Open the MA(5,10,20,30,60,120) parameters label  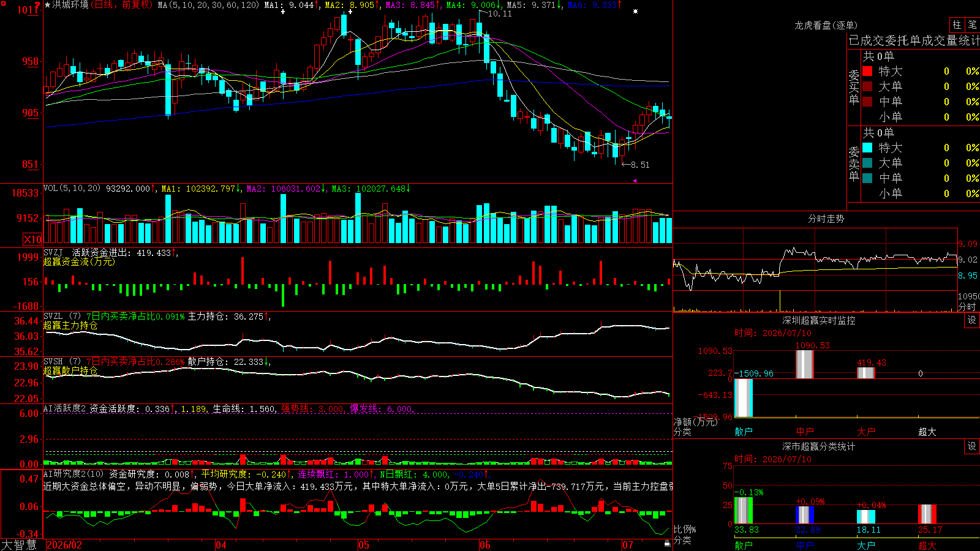pos(208,5)
